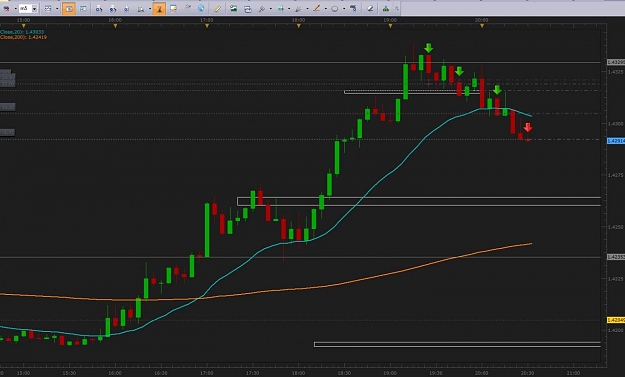The image size is (625, 377).
Task: Click the 18:30 label on bottom time axis
Action: 344,373
